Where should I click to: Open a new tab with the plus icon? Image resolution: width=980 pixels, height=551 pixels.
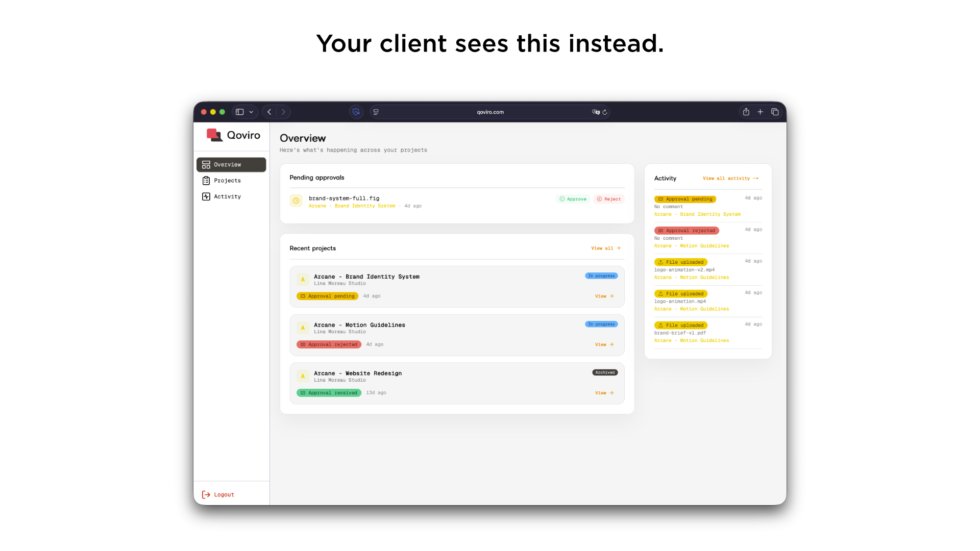[x=761, y=112]
